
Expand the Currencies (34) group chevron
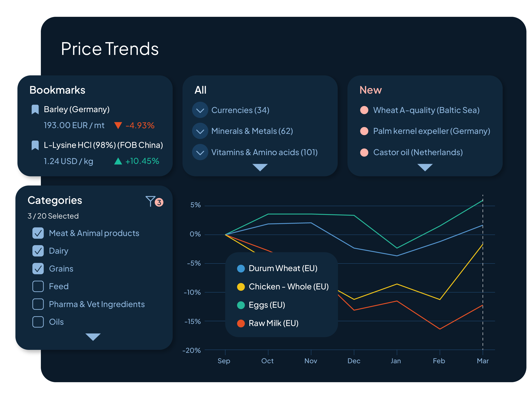200,110
